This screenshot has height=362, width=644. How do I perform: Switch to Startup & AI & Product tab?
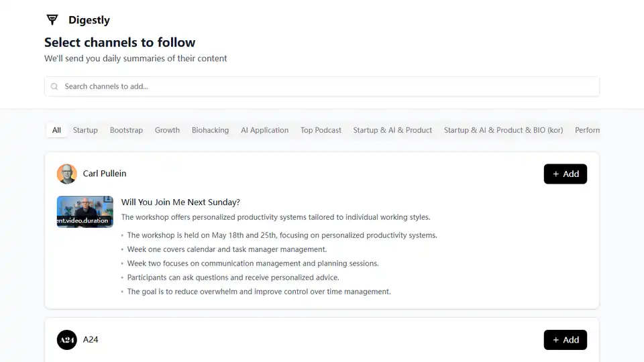392,130
